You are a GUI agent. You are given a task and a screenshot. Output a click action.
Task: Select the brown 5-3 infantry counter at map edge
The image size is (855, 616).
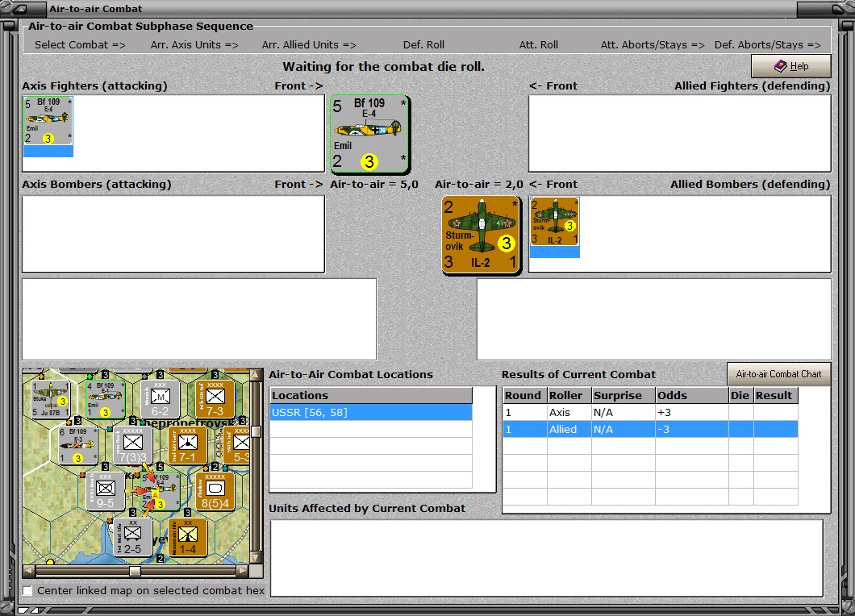236,445
